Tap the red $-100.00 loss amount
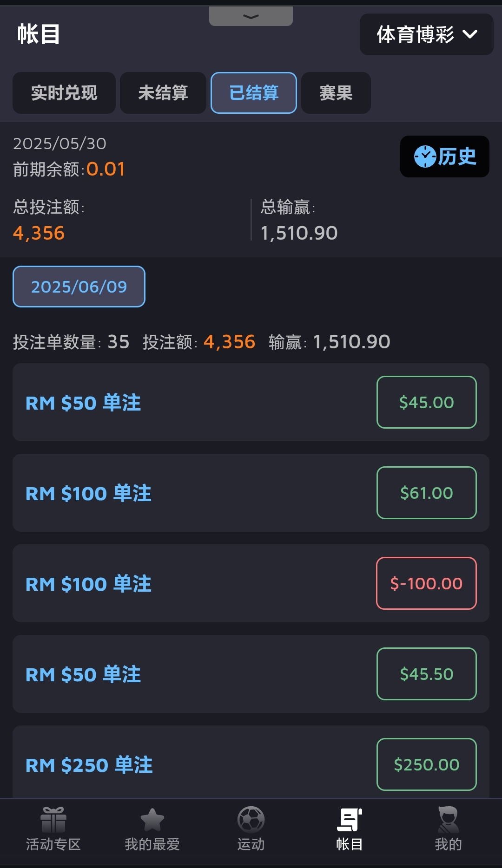Screen dimensions: 502x868 [x=426, y=583]
